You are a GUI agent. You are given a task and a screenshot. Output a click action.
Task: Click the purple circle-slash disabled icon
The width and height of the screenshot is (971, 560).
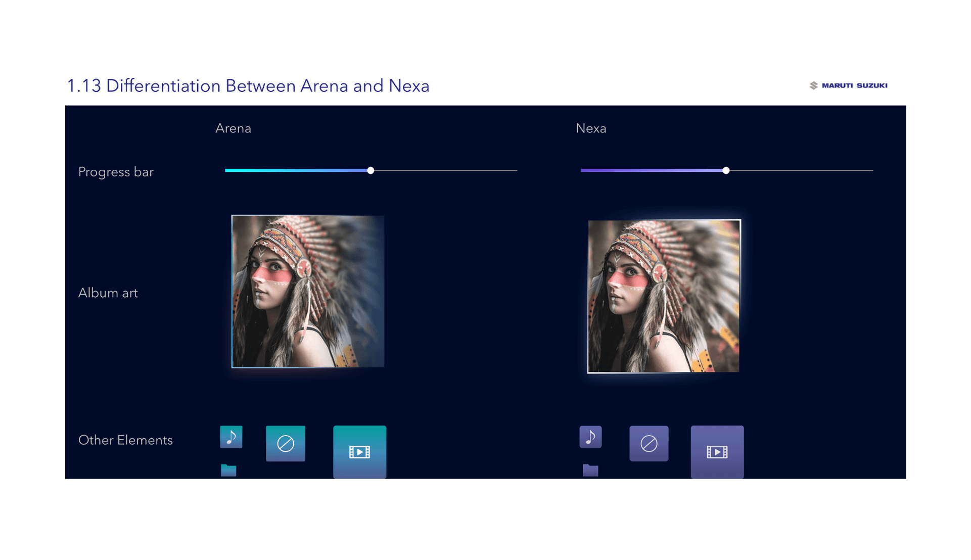point(649,443)
